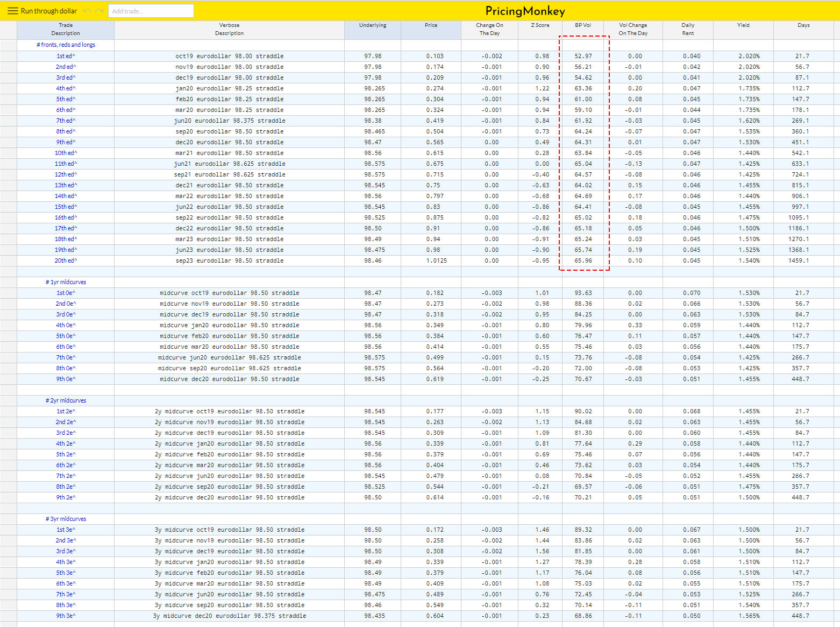
Task: Select the Yield column header
Action: point(743,30)
